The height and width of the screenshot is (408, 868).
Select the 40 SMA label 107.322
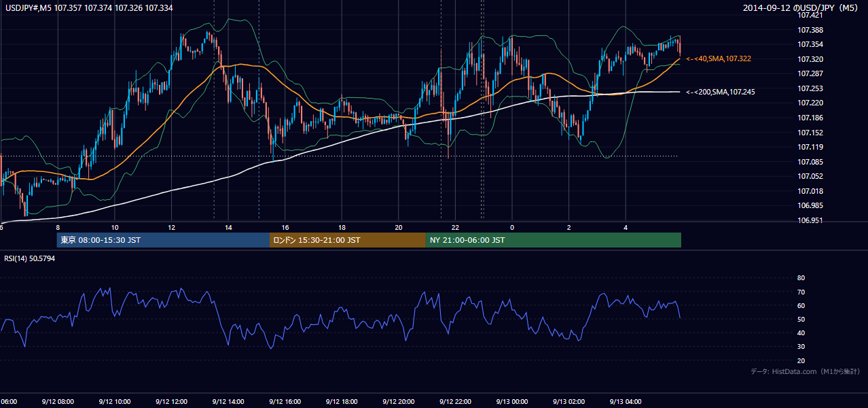(719, 59)
